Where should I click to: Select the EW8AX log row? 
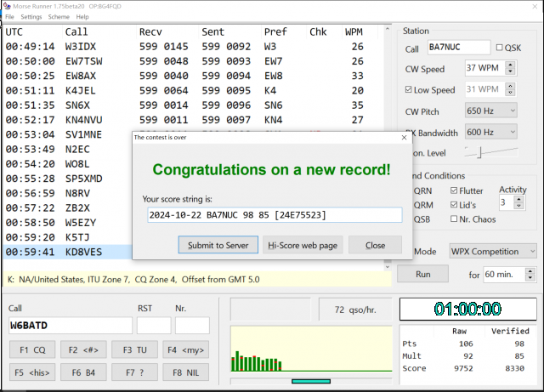pyautogui.click(x=193, y=76)
